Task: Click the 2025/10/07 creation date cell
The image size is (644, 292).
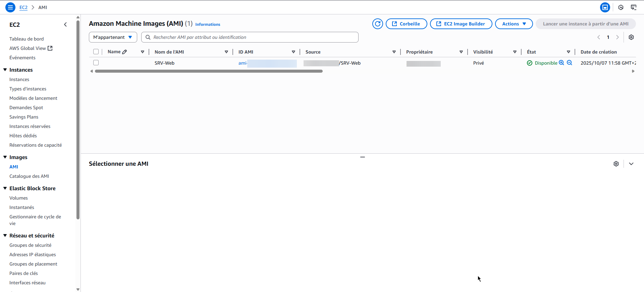Action: pos(608,63)
